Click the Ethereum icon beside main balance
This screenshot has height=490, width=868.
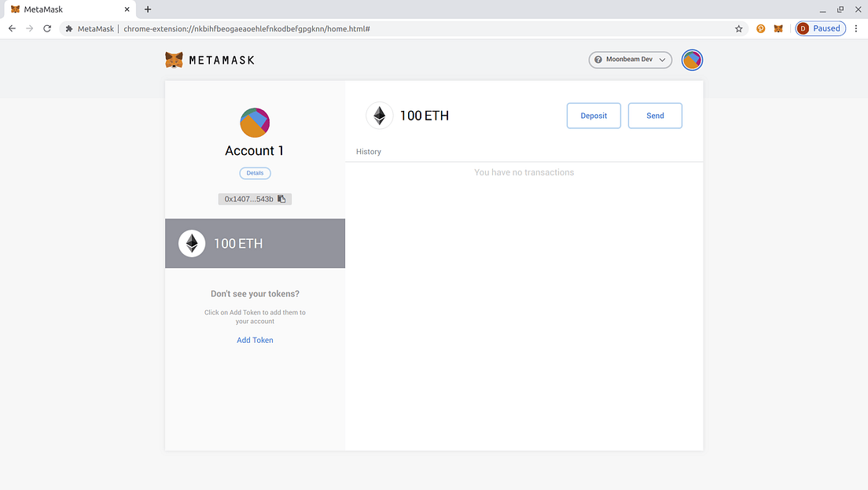pos(379,116)
